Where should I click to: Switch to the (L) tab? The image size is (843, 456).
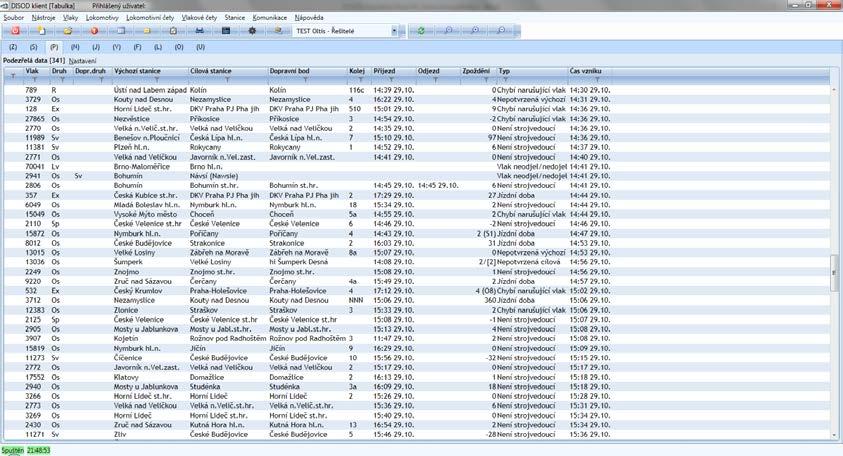coord(158,47)
